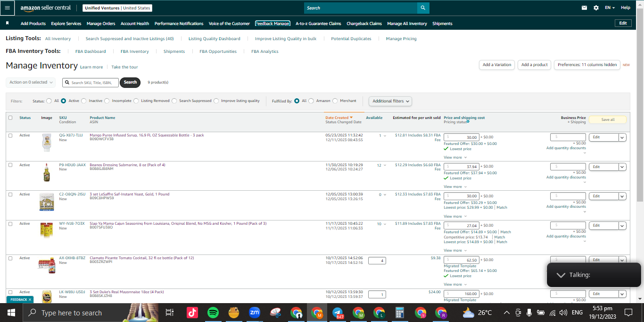Open Edit dropdown arrow for Beanos Dressing row
Image resolution: width=644 pixels, height=322 pixels.
(622, 167)
